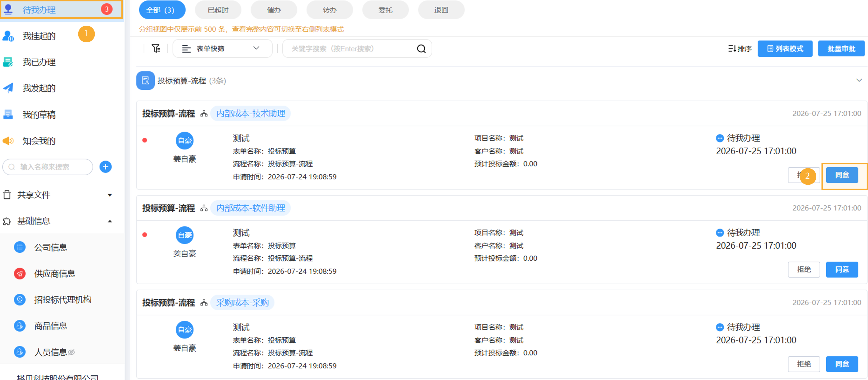Select the 已超时 filter tab

[218, 10]
